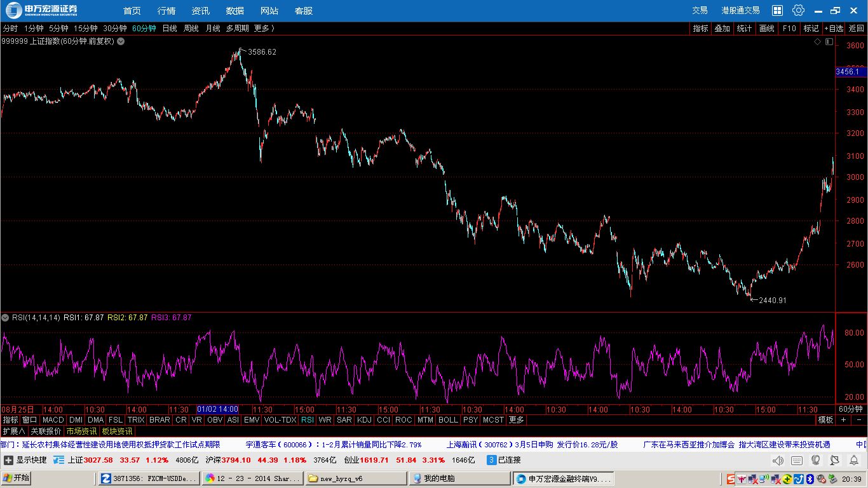Open the F10 company info button
Viewport: 868px width, 488px height.
click(789, 29)
